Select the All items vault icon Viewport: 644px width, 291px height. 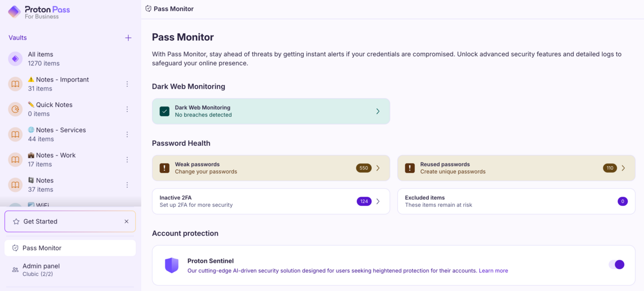click(x=15, y=59)
